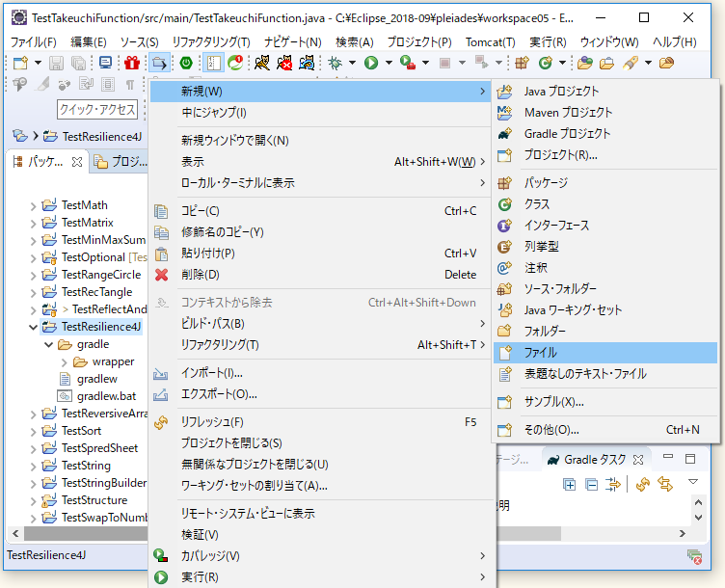The width and height of the screenshot is (725, 588).
Task: Select インポート(I)... in context menu
Action: click(321, 373)
